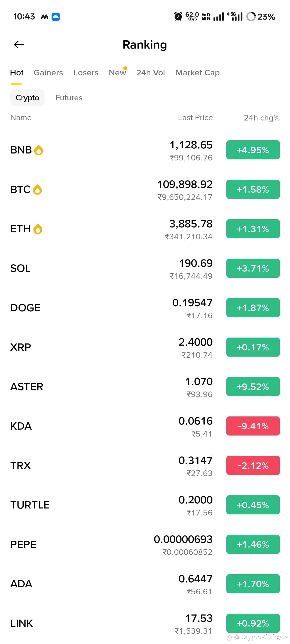Open the Market Cap tab
290x644 pixels.
pos(198,73)
